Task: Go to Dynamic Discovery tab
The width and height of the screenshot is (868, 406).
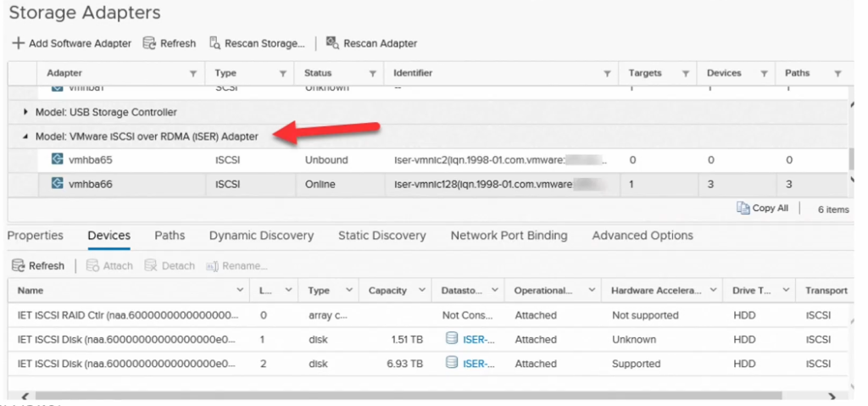Action: point(261,236)
